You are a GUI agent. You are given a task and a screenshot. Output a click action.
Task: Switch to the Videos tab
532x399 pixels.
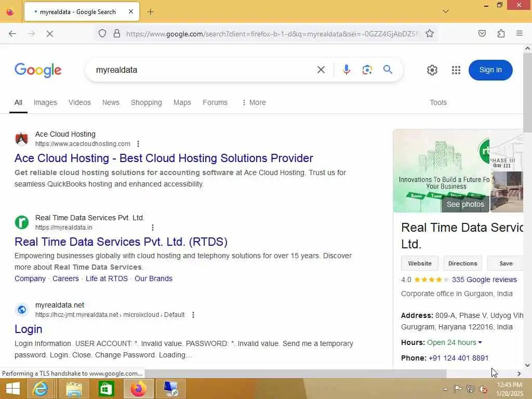point(79,102)
